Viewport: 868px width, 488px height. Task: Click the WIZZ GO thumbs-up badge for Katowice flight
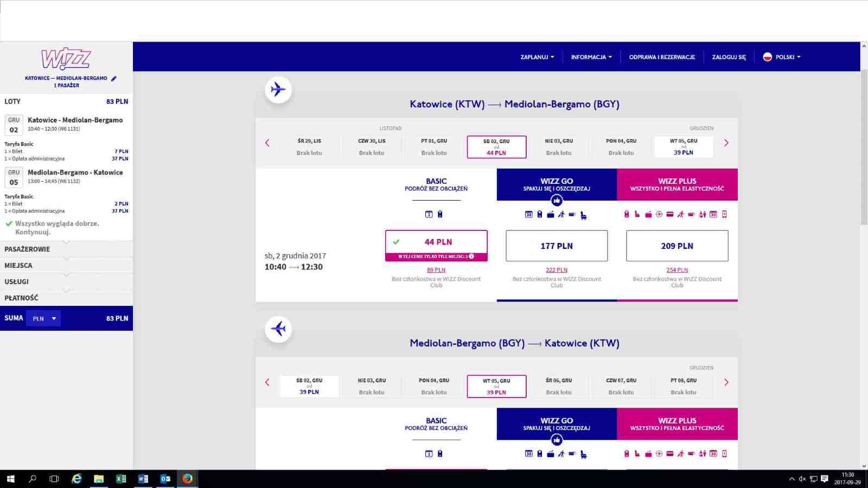(x=557, y=201)
